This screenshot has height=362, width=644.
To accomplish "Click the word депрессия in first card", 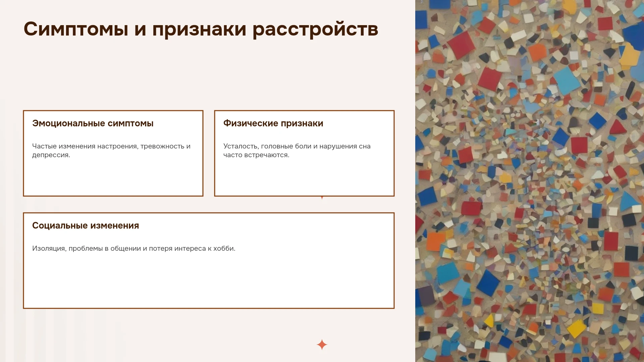I will (x=51, y=155).
